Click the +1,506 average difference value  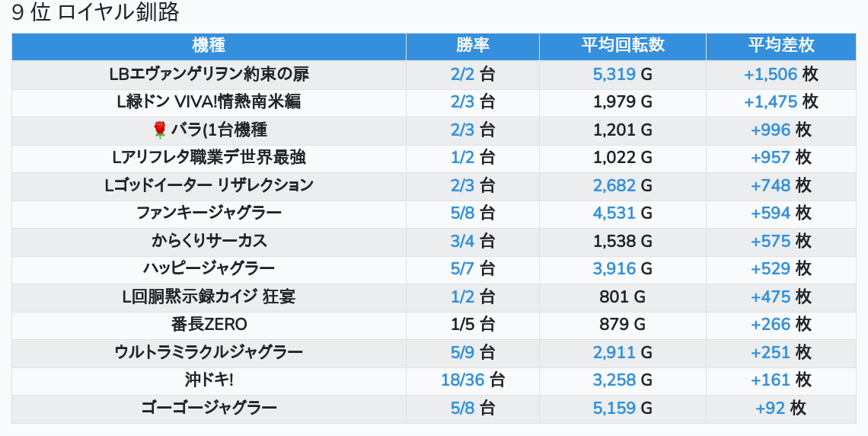click(x=771, y=75)
